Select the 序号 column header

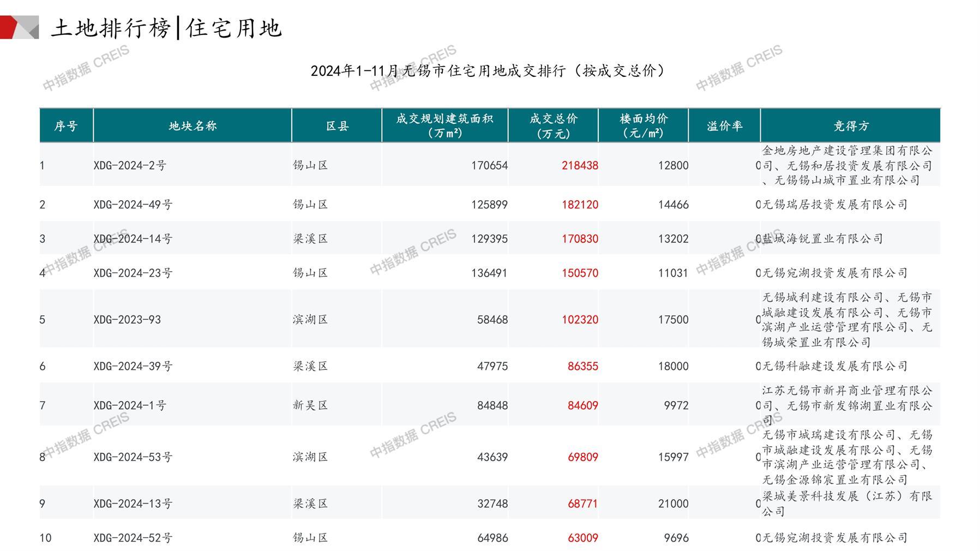[x=66, y=126]
